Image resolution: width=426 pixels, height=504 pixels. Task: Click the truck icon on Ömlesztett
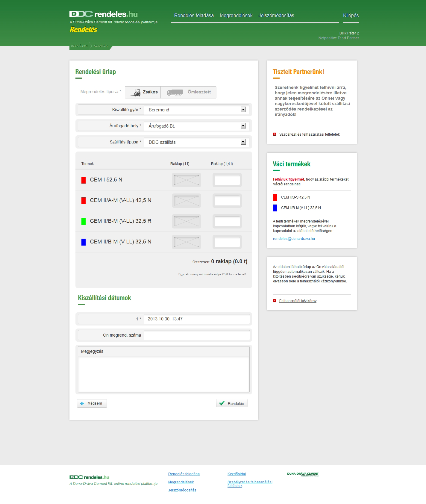[175, 93]
